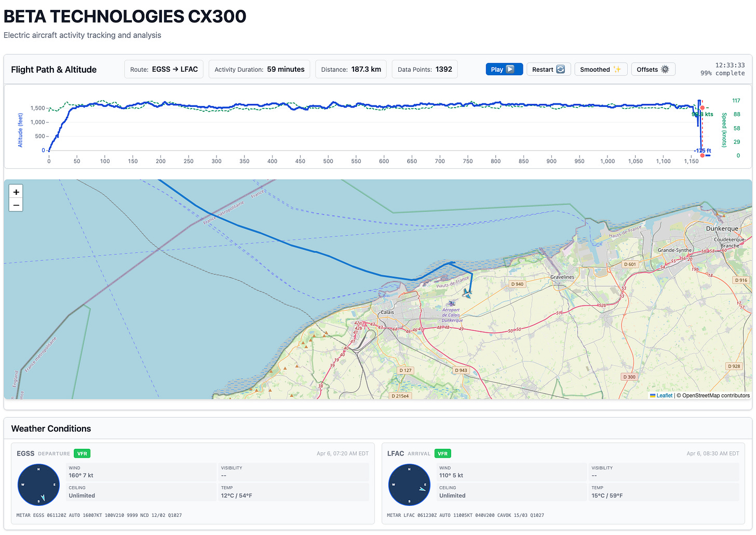Click Gravelines label on the map
This screenshot has width=756, height=535.
(562, 277)
